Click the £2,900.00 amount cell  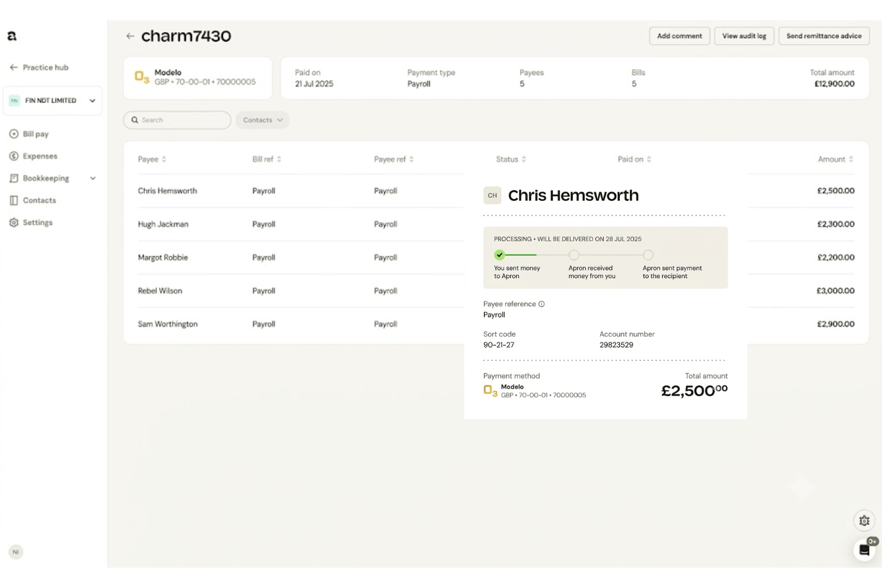point(836,324)
